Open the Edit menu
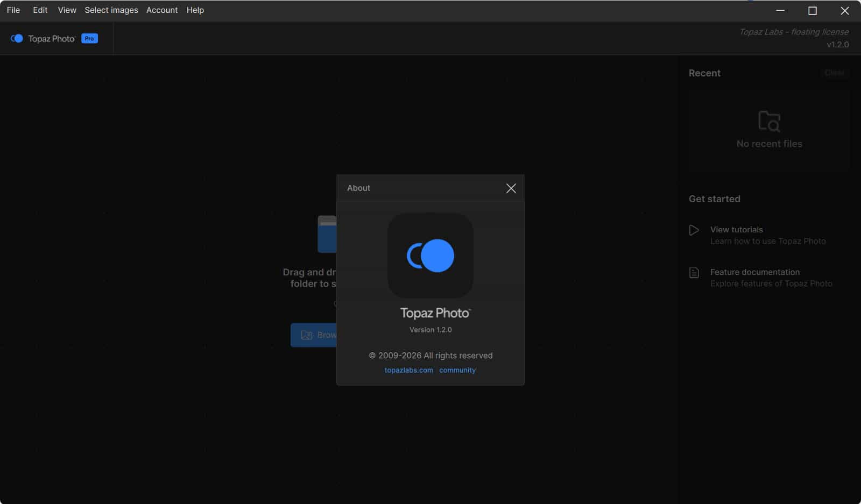The width and height of the screenshot is (861, 504). click(x=40, y=10)
